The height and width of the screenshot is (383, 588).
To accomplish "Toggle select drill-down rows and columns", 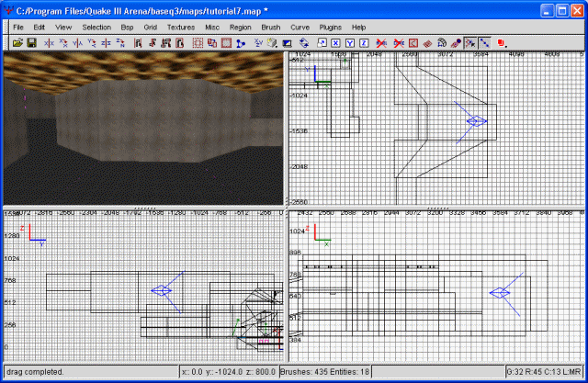I will [x=484, y=43].
